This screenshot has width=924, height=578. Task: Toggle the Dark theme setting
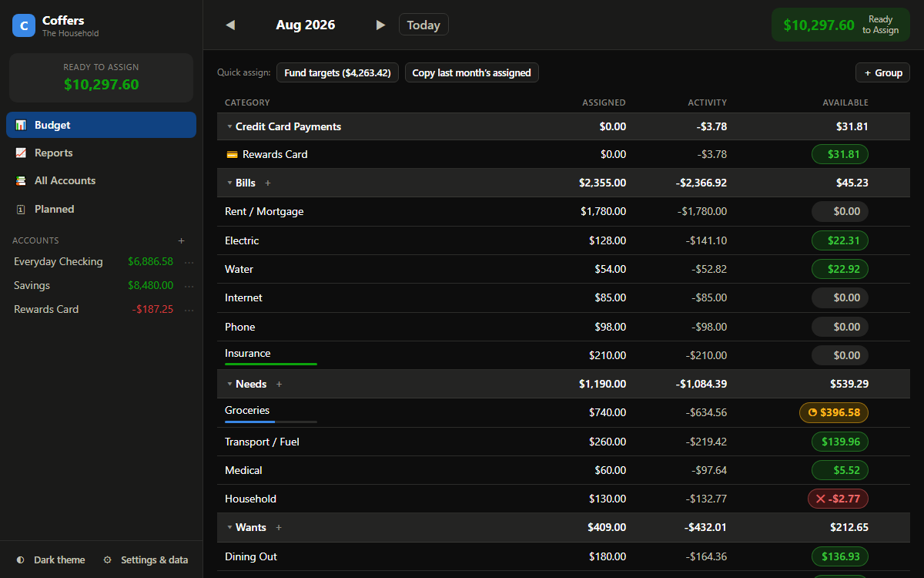[51, 560]
